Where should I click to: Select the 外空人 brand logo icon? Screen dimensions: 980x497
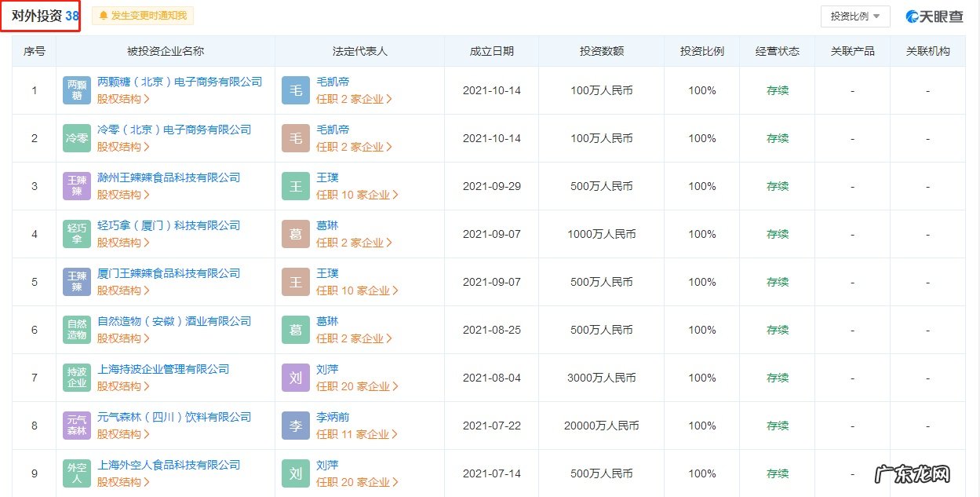point(76,473)
